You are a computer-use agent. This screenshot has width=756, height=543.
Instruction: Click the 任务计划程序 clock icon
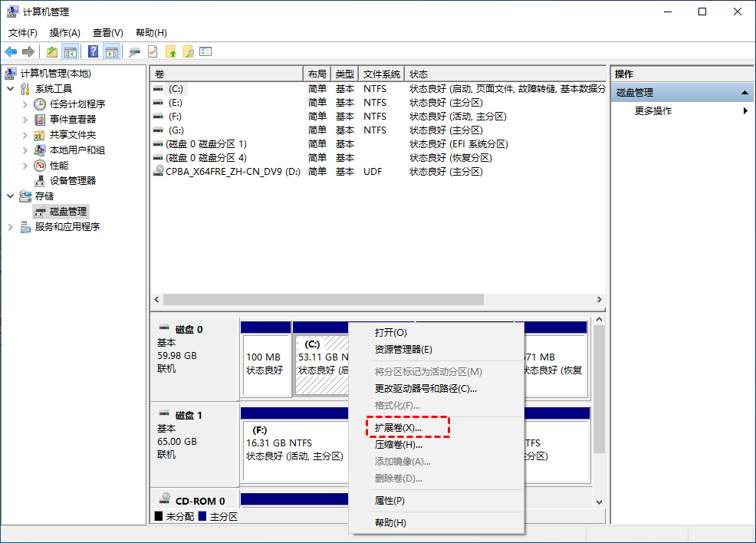pos(41,104)
